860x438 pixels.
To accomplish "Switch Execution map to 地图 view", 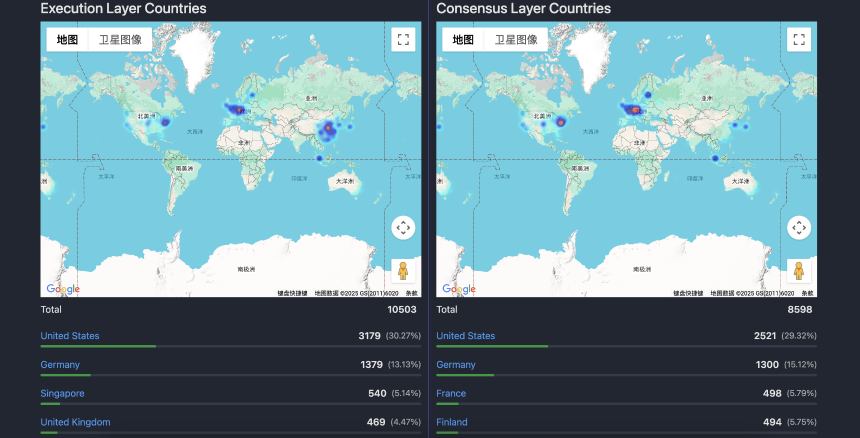I will tap(67, 40).
